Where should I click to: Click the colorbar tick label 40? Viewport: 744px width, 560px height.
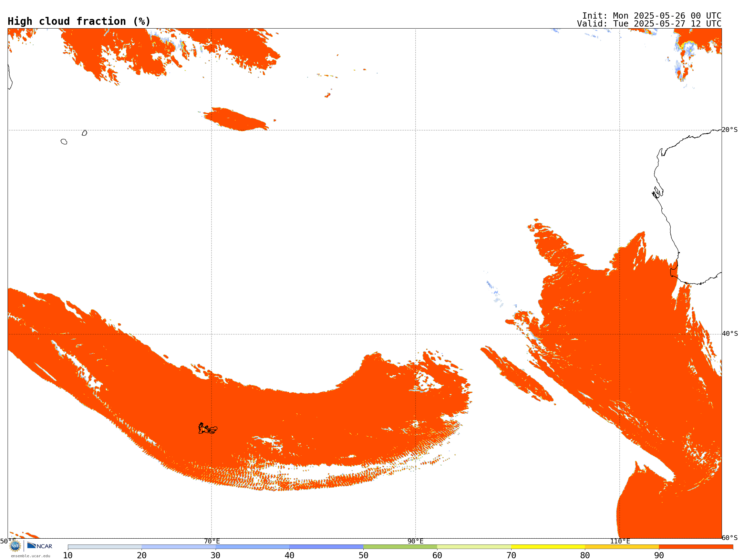289,555
